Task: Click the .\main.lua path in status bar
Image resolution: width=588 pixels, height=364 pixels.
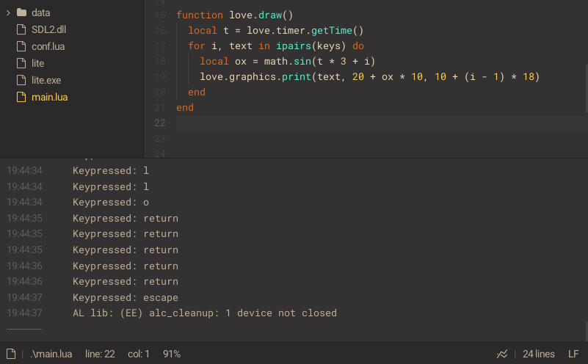Action: coord(51,354)
